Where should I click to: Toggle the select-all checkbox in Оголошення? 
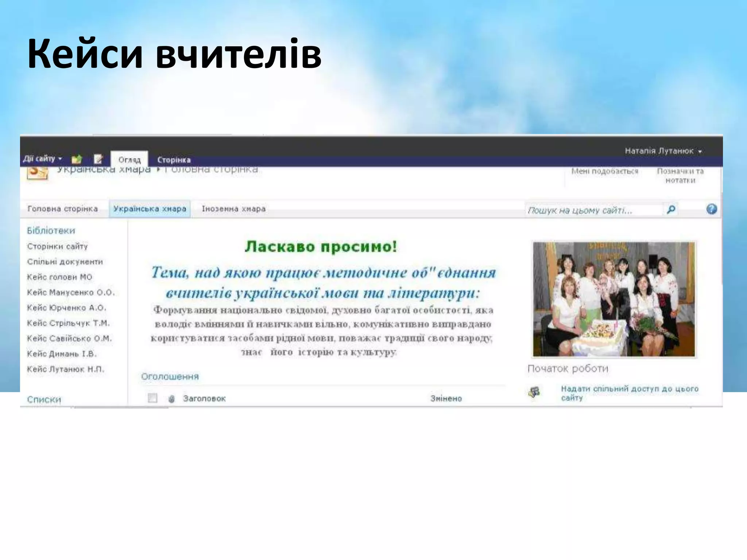[152, 398]
